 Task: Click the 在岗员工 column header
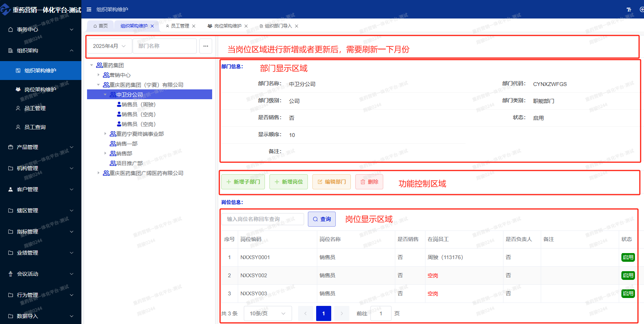pyautogui.click(x=438, y=239)
